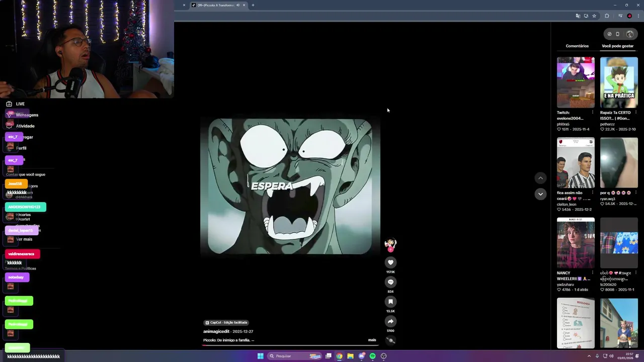Image resolution: width=644 pixels, height=362 pixels.
Task: Go to the previous video with up arrow
Action: coord(540,178)
